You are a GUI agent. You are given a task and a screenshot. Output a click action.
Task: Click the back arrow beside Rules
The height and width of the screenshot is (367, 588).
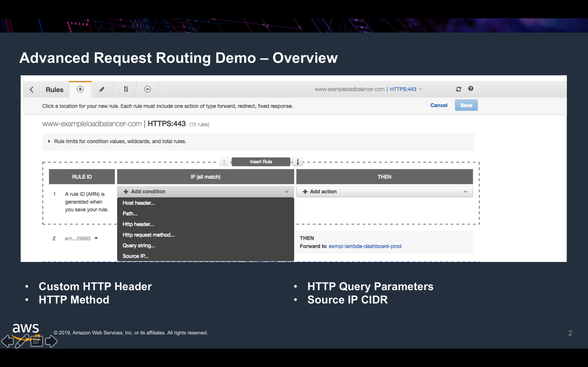[32, 89]
